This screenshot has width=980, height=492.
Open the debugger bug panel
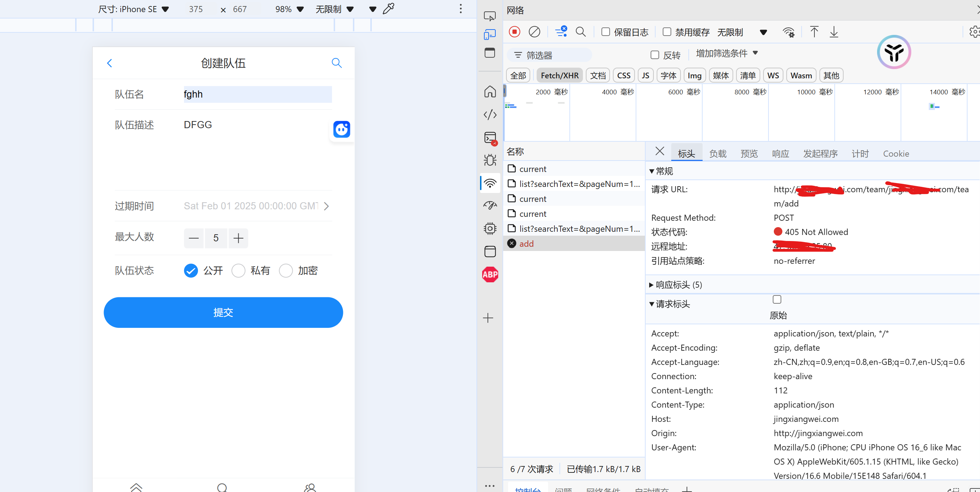490,160
